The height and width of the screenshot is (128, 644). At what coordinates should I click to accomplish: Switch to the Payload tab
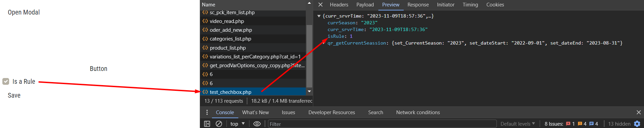click(365, 5)
